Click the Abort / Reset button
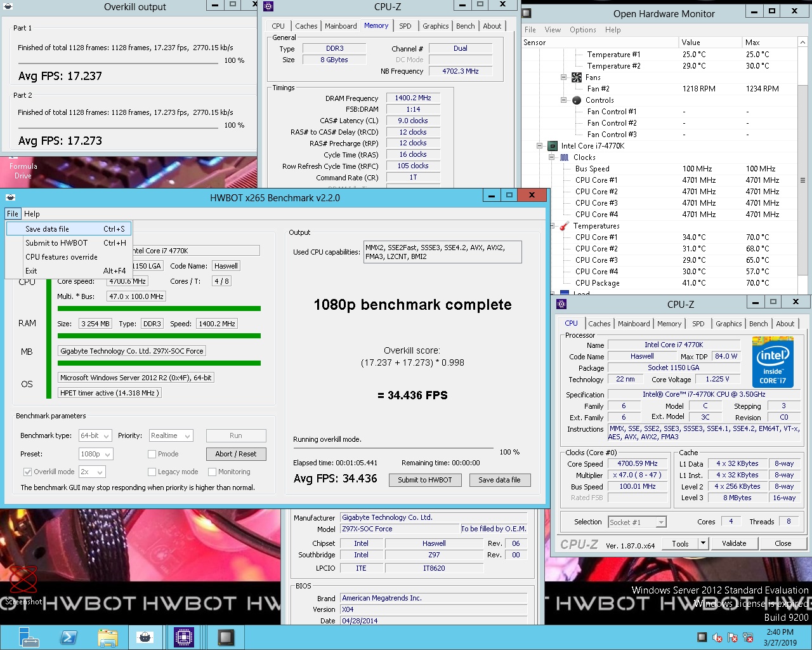 (236, 454)
